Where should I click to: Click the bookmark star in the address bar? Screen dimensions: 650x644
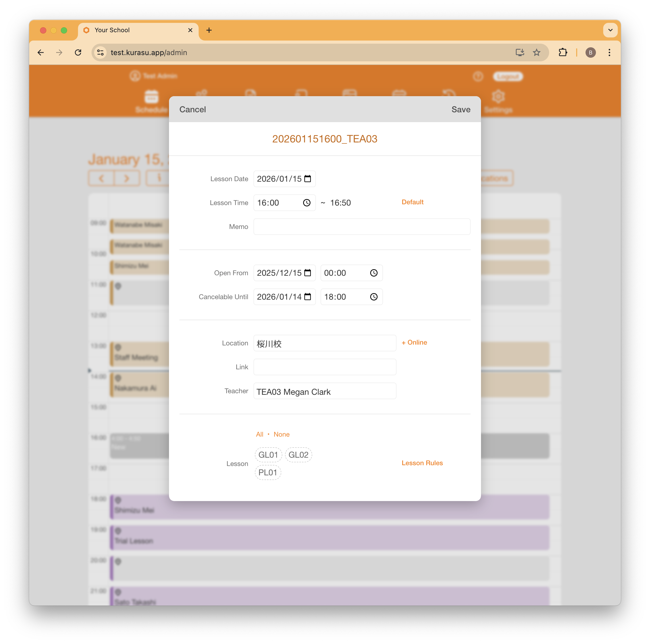(537, 52)
